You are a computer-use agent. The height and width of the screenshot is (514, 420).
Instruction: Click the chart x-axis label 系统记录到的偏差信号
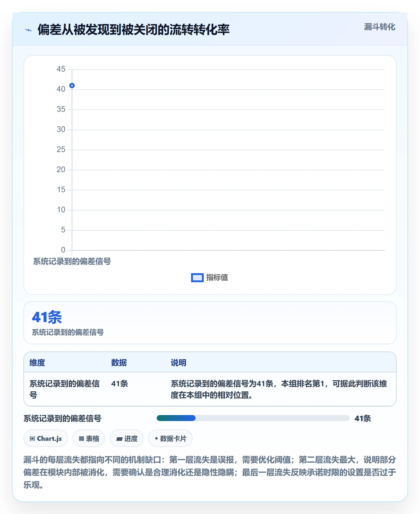pos(72,261)
